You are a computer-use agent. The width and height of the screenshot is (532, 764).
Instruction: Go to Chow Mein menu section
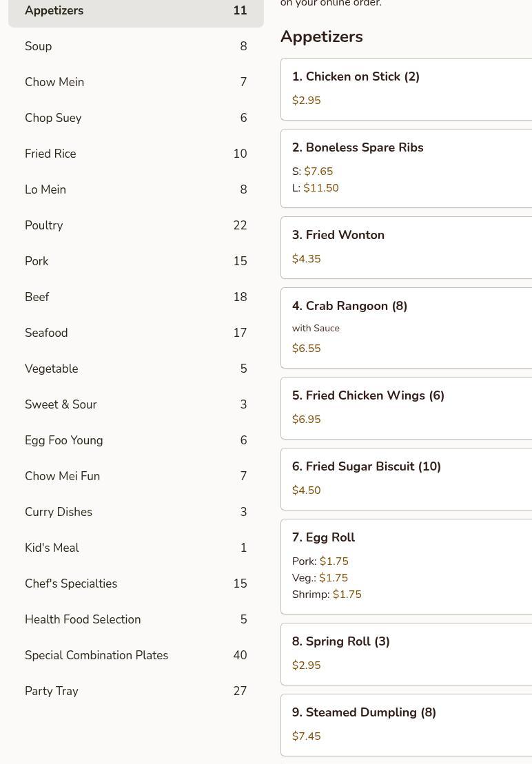[x=136, y=82]
